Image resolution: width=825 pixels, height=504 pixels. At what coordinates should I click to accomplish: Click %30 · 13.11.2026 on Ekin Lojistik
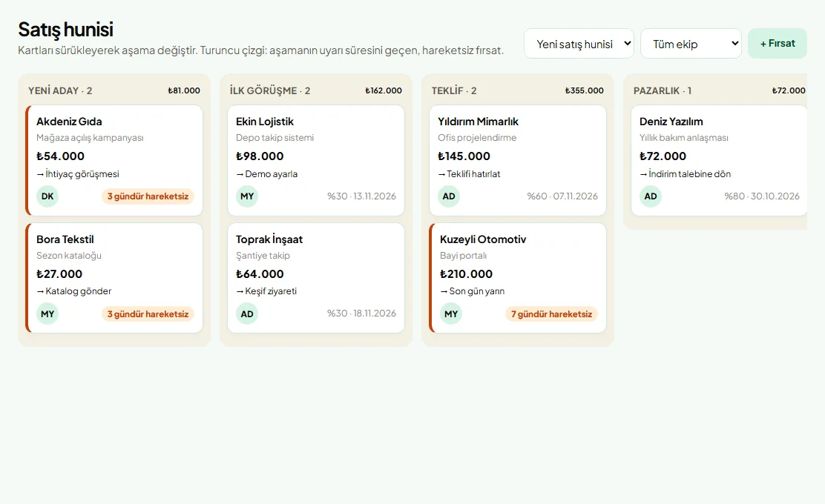click(x=361, y=196)
